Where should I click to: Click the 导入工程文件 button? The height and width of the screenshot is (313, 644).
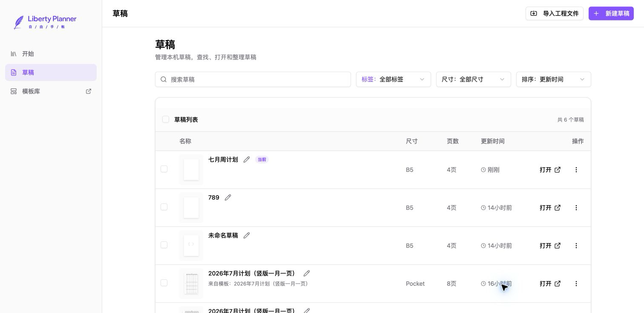tap(554, 14)
